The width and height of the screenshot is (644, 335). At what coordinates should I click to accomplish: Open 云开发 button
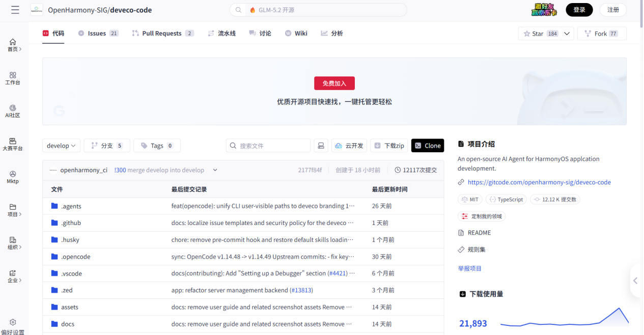coord(349,146)
